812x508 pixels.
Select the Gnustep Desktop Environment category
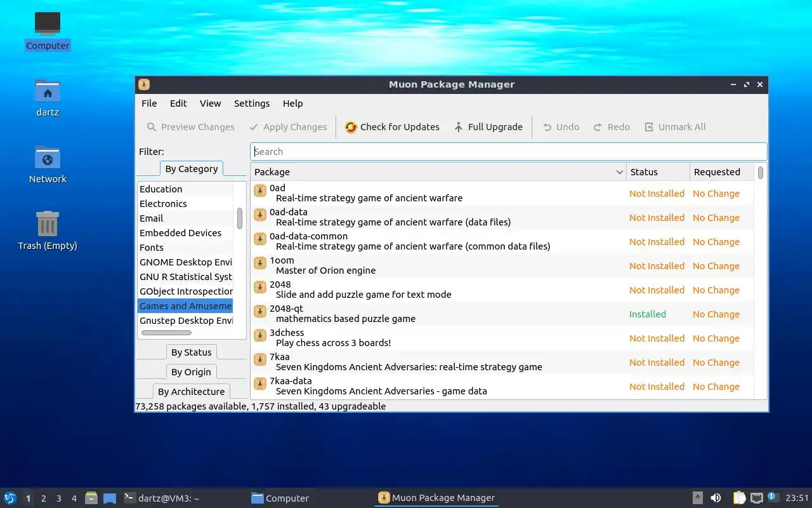(x=185, y=321)
